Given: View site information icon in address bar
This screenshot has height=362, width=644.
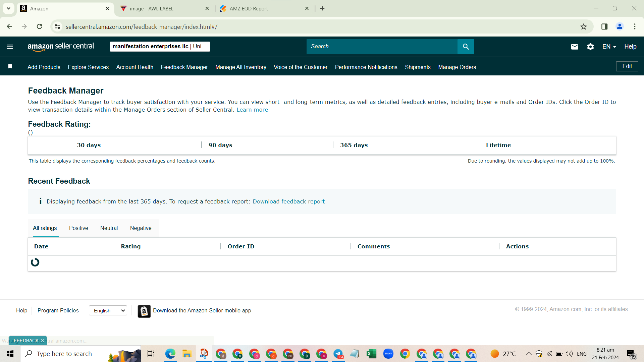Looking at the screenshot, I should coord(58,27).
